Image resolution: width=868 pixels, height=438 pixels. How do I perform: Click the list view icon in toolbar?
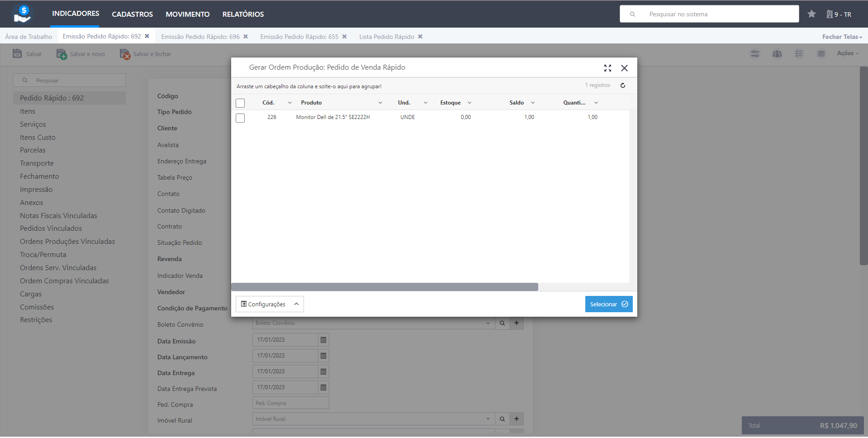click(799, 54)
